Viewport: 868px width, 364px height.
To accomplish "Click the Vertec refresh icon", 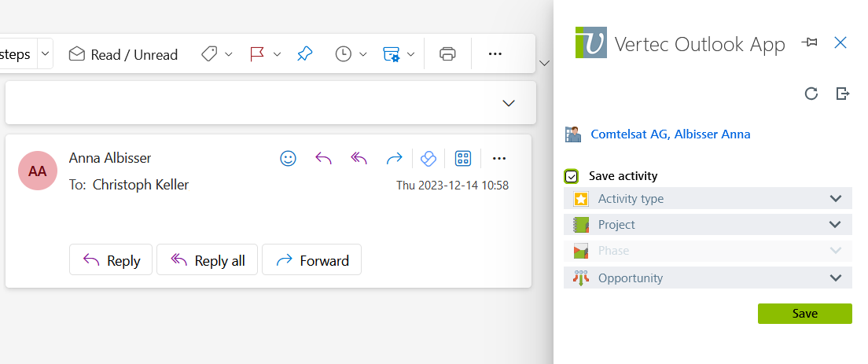I will pyautogui.click(x=811, y=94).
